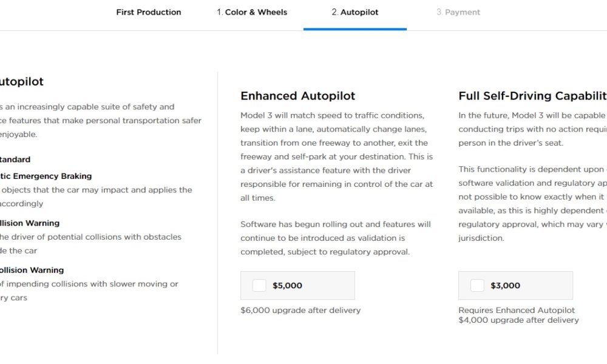Go to the First Production step
Image resolution: width=607 pixels, height=364 pixels.
[149, 12]
